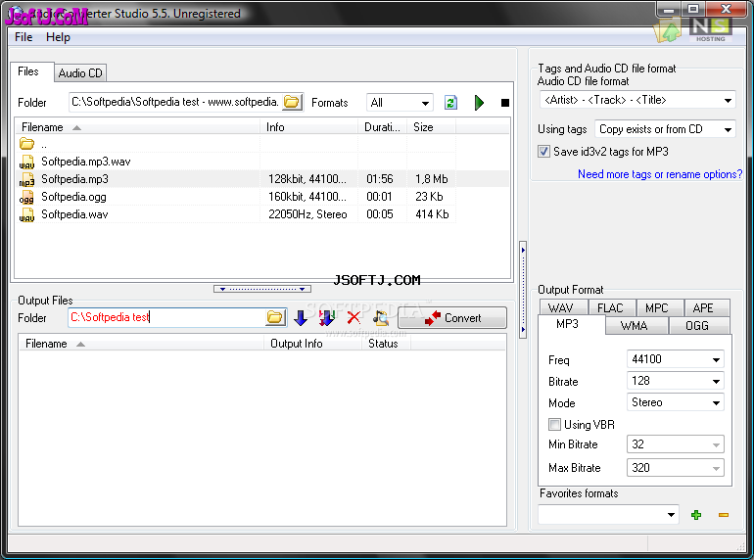The width and height of the screenshot is (754, 560).
Task: Collapse vertical splitter beside right panel
Action: click(x=523, y=290)
